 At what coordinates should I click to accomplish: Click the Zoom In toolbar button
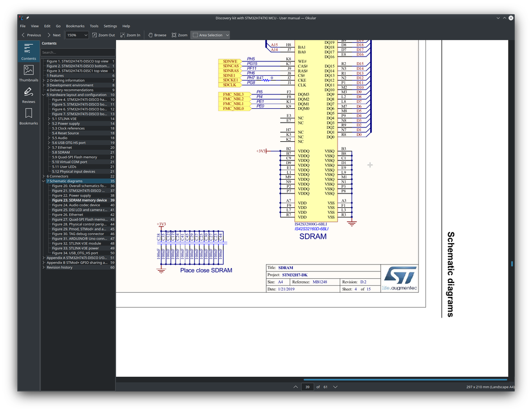[x=130, y=35]
